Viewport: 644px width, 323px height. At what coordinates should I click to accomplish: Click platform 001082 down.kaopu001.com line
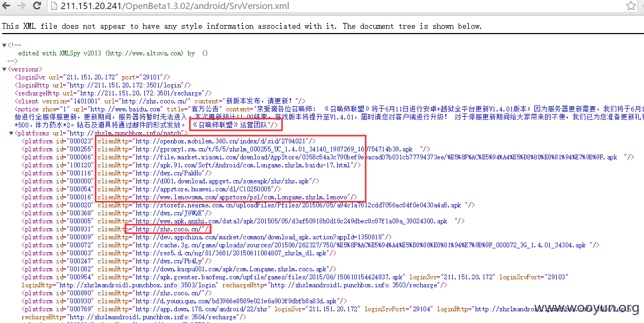click(x=179, y=269)
